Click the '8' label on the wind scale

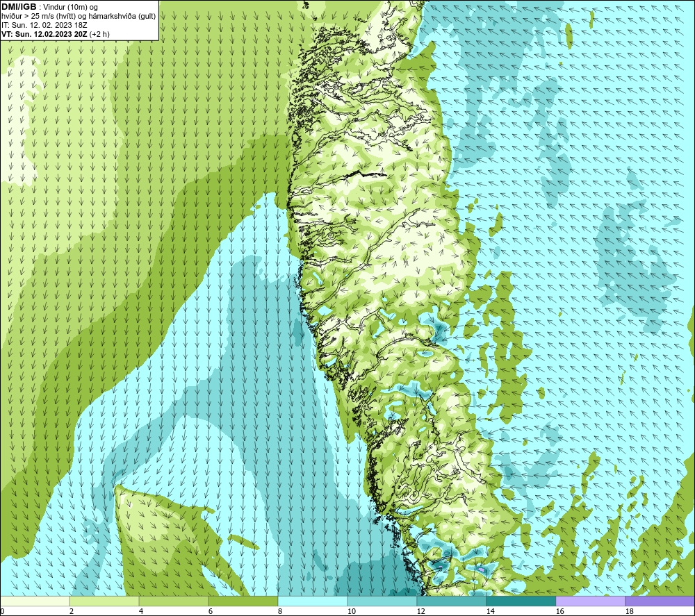pos(280,612)
